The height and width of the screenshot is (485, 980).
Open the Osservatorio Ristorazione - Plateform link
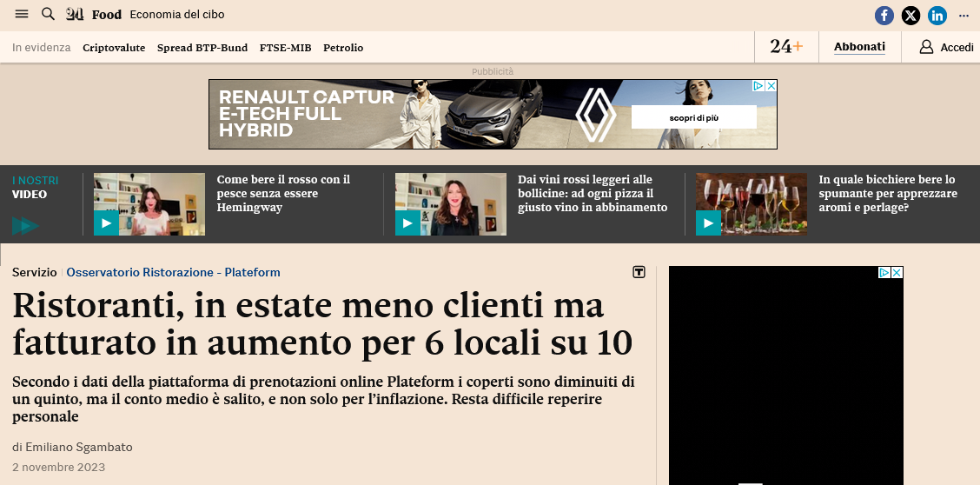173,273
